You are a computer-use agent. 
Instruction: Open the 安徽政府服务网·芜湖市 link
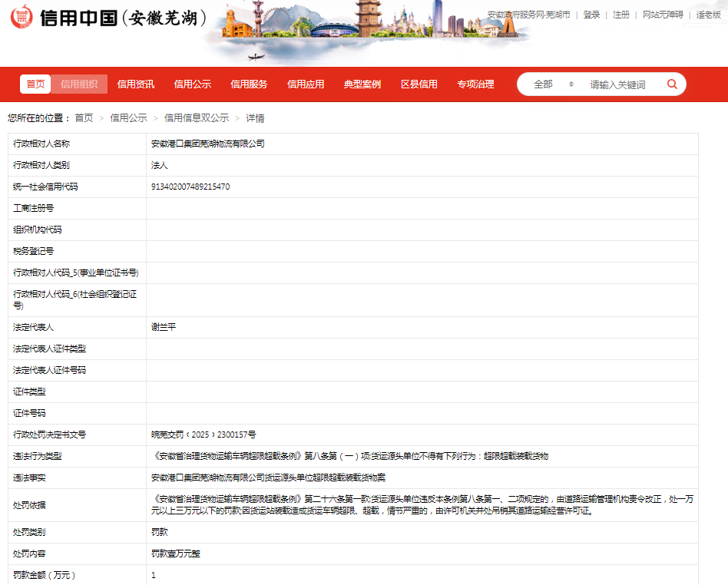(528, 15)
